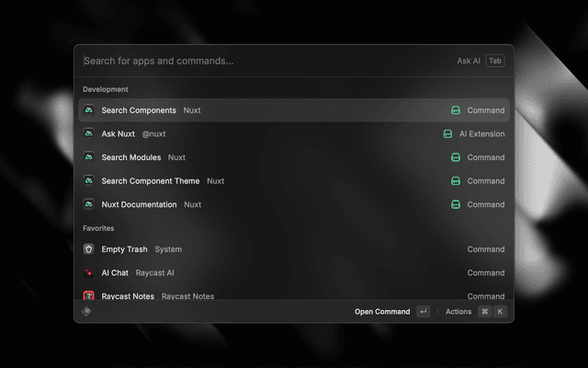
Task: Click the green command icon for Nuxt Documentation
Action: click(x=455, y=204)
